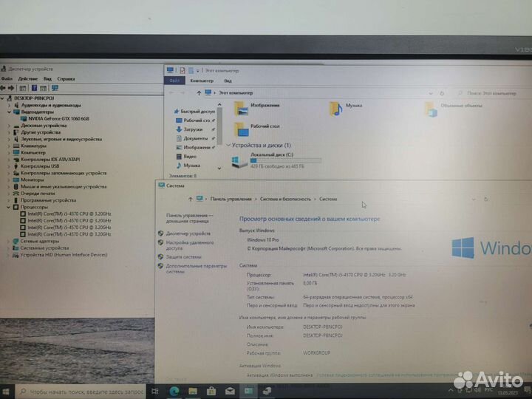532x399 pixels.
Task: Expand the Другие устройства node
Action: coord(9,132)
